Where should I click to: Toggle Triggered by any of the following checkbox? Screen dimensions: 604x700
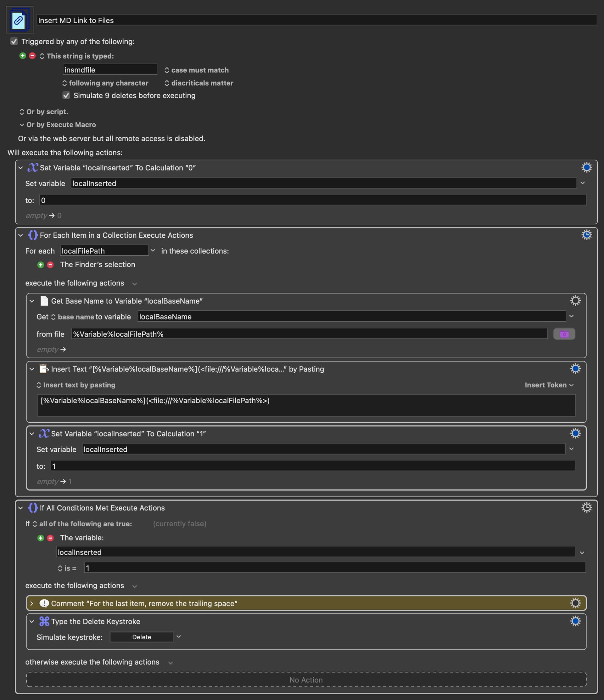point(14,41)
